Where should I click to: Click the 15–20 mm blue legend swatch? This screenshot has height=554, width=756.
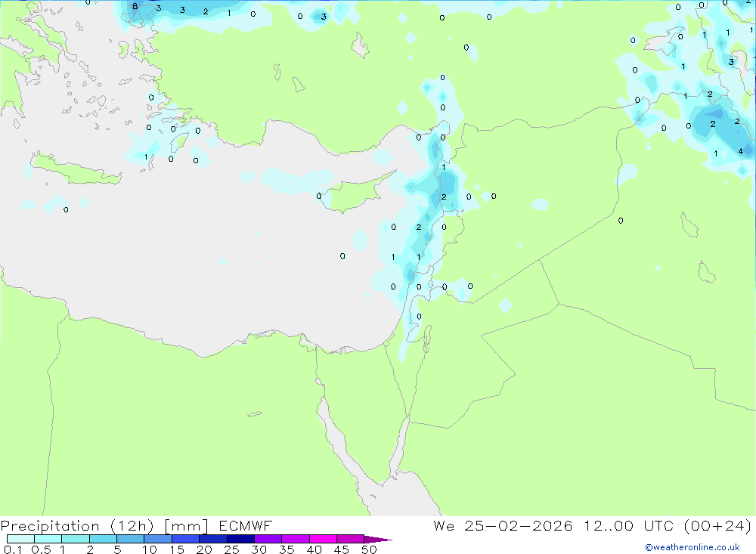(x=186, y=539)
